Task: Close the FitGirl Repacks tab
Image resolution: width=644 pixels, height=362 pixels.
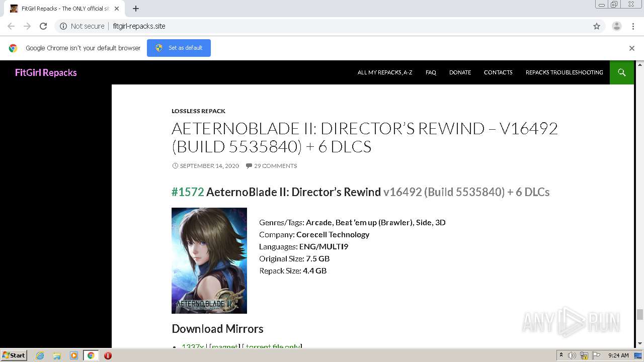Action: 117,9
